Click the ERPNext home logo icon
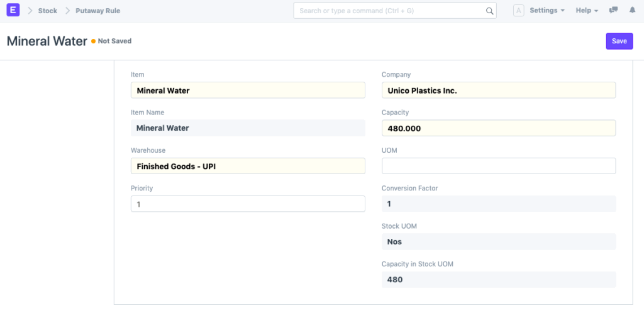644x318 pixels. (14, 11)
